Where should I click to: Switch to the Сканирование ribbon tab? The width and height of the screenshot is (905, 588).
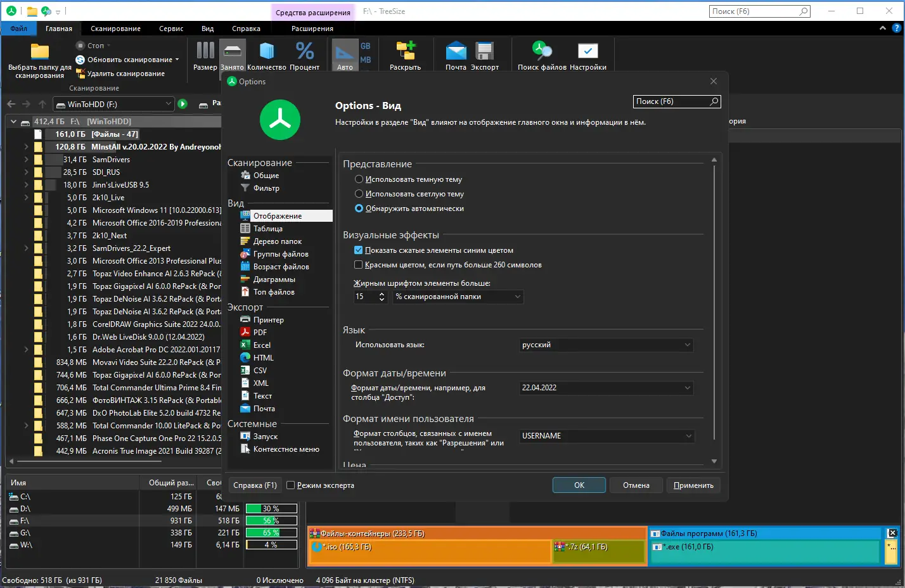tap(115, 29)
